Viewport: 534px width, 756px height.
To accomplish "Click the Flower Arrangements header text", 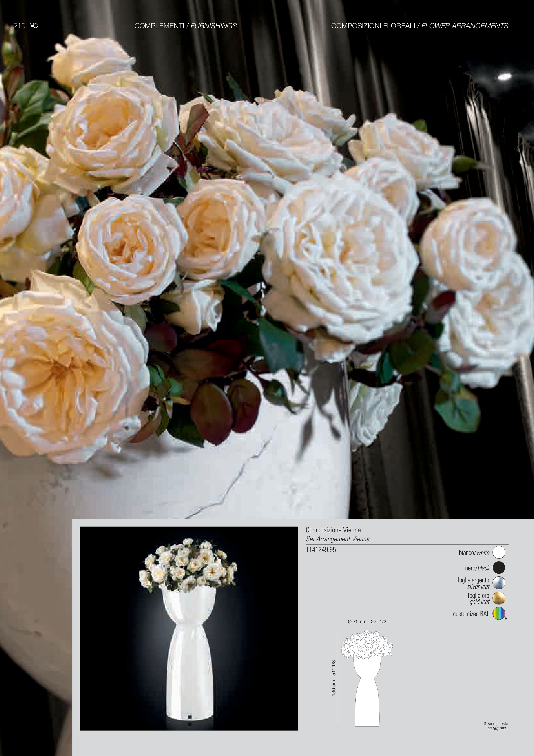I will pos(464,26).
